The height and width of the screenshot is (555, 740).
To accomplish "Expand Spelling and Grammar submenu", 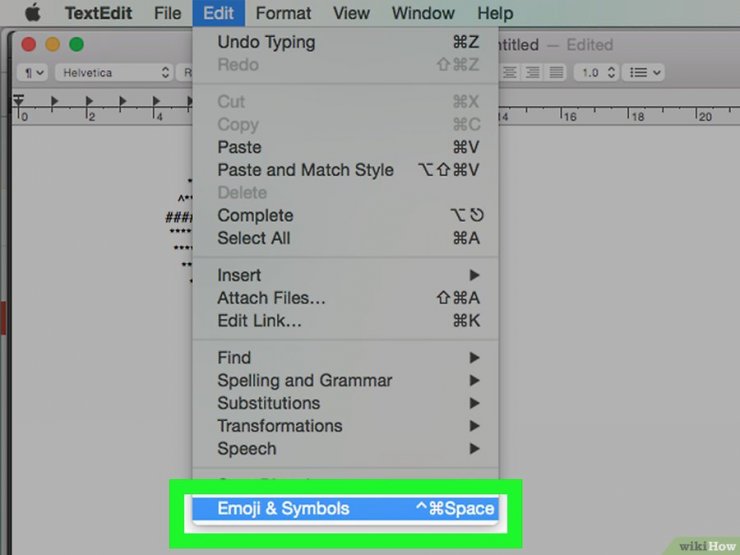I will pyautogui.click(x=345, y=380).
